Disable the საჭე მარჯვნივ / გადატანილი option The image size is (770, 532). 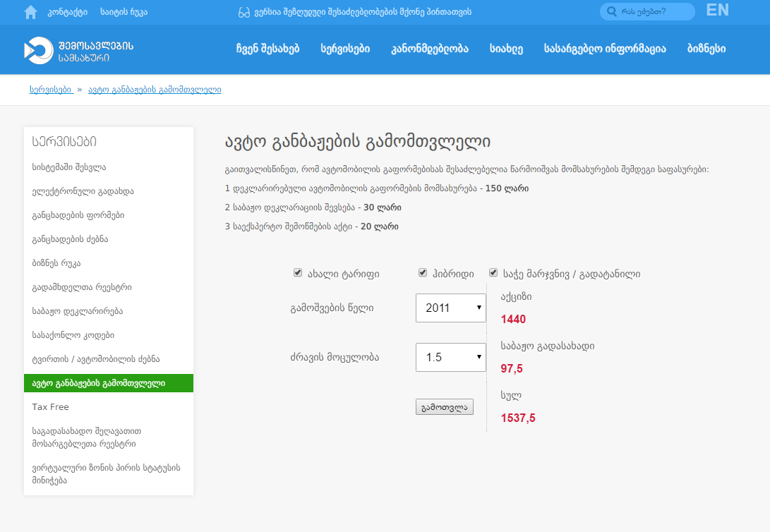coord(493,272)
